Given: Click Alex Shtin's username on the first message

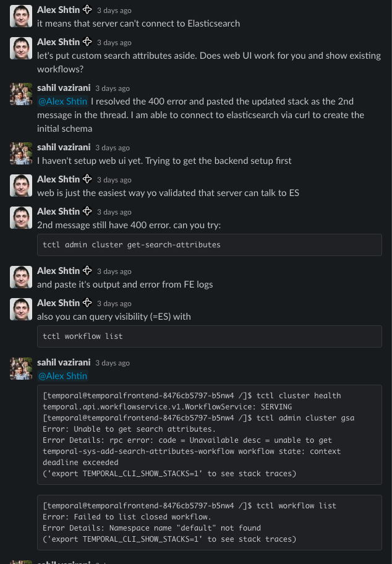Looking at the screenshot, I should 59,9.
